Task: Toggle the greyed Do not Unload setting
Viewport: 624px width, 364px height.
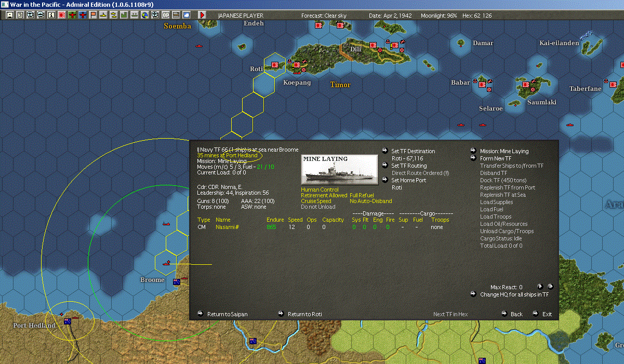Action: coord(318,207)
